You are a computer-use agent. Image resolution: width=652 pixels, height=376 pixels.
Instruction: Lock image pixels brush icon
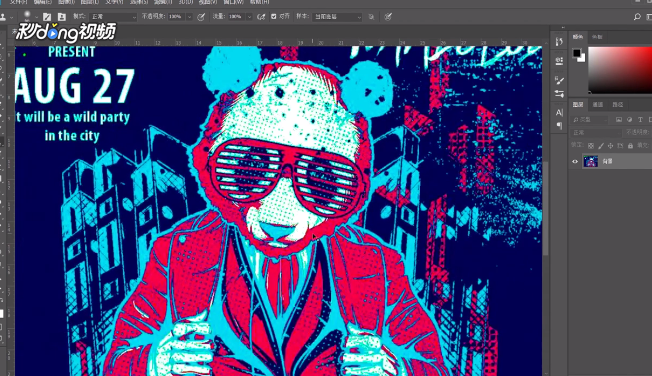tap(600, 146)
